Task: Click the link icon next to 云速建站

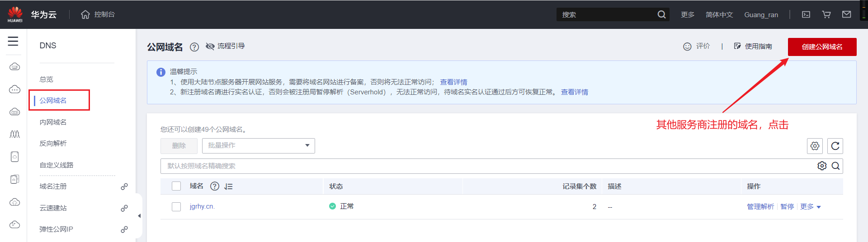Action: tap(124, 208)
